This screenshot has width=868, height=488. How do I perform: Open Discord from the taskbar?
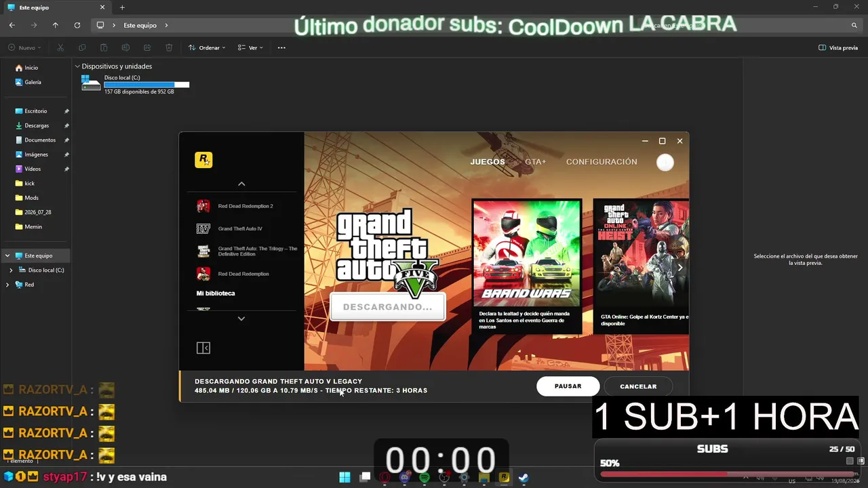[x=405, y=477]
